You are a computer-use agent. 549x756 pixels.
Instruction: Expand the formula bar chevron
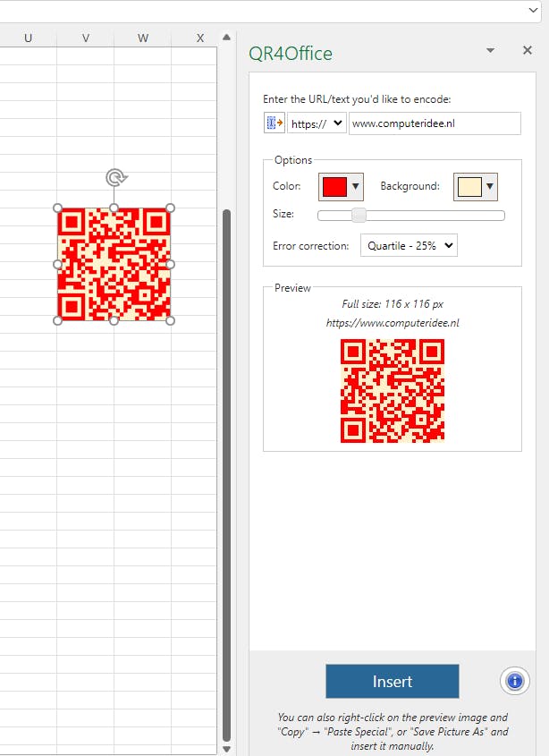pos(533,10)
